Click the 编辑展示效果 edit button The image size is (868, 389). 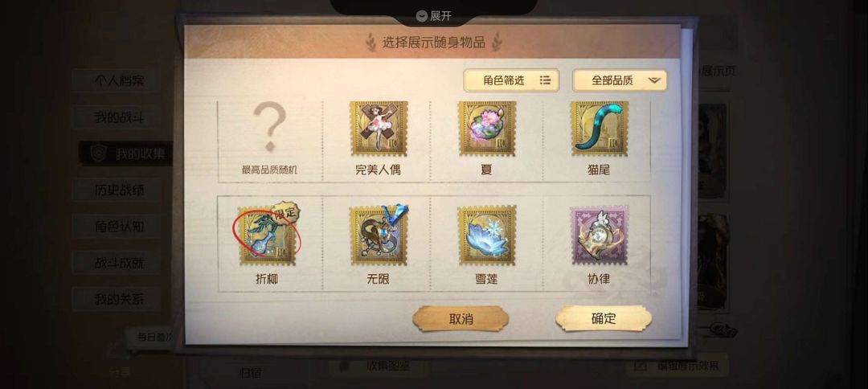coord(677,365)
